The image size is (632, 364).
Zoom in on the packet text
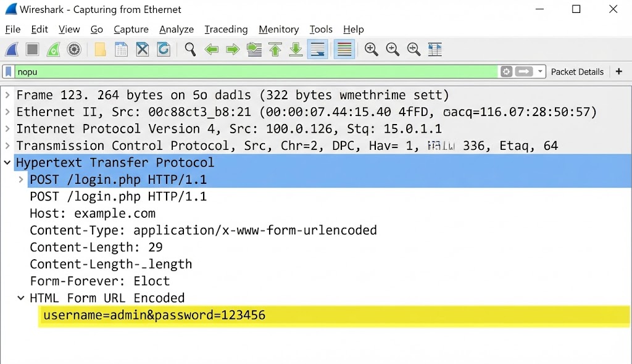tap(372, 49)
